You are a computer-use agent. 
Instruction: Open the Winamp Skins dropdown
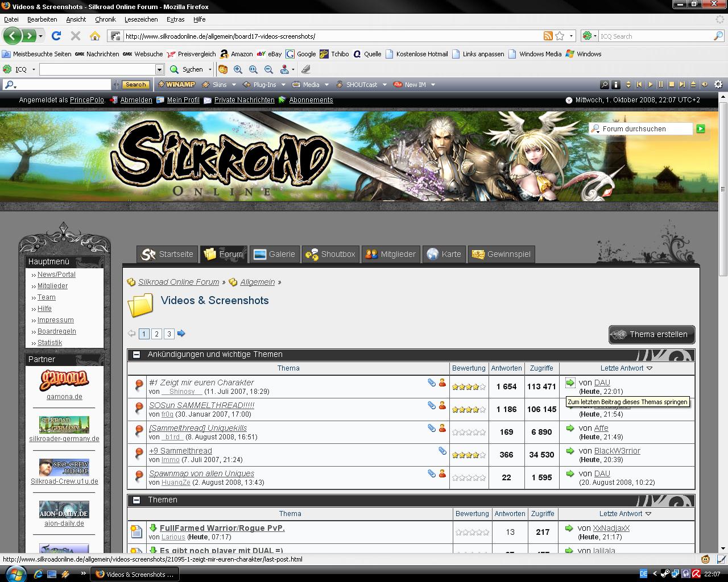coord(220,85)
